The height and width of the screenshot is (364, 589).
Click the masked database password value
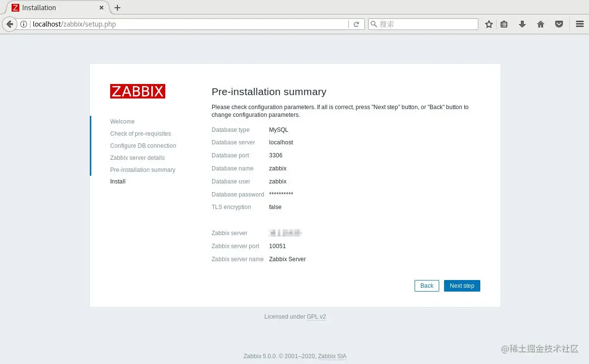click(x=281, y=194)
